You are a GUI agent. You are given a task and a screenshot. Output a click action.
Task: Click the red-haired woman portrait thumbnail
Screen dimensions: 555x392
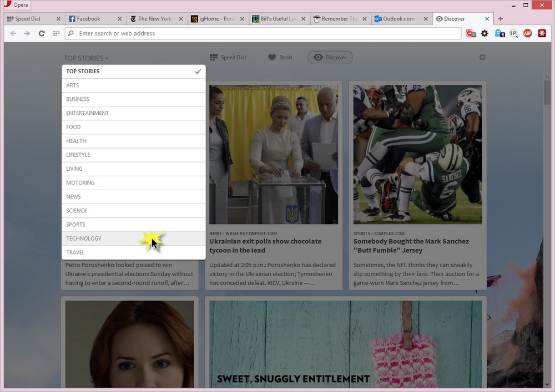click(x=129, y=344)
